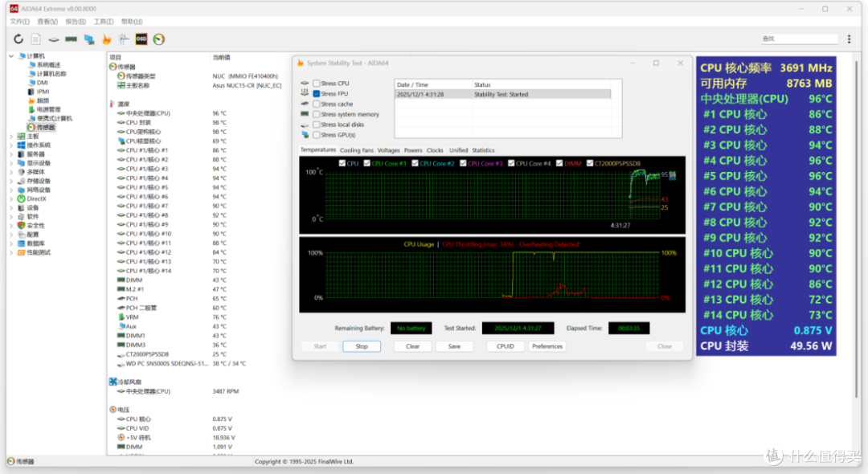Click the 查找 search field

point(800,39)
